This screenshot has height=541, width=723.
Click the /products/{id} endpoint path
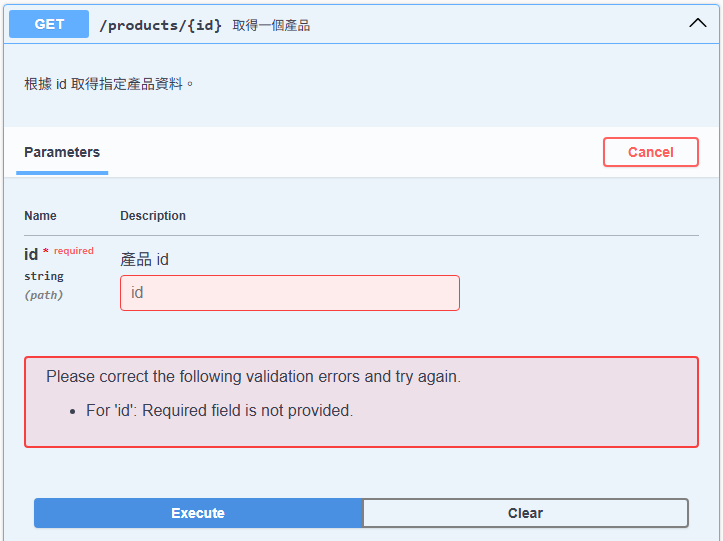(x=160, y=25)
